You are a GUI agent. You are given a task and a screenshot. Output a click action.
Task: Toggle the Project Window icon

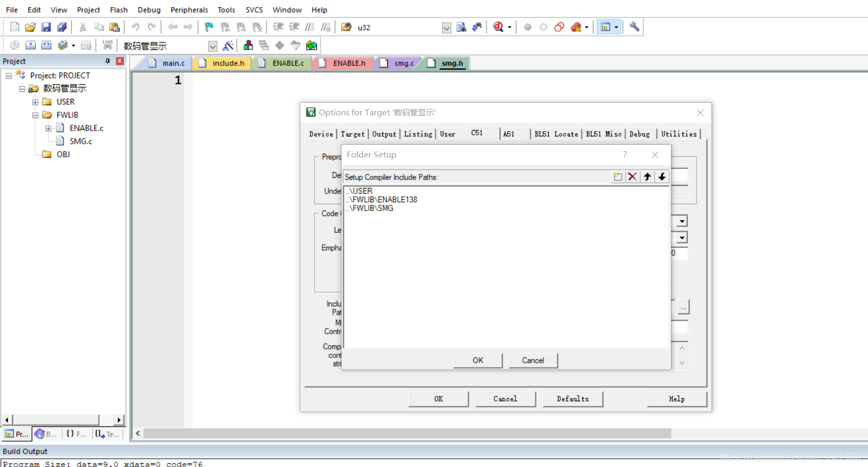click(x=606, y=27)
